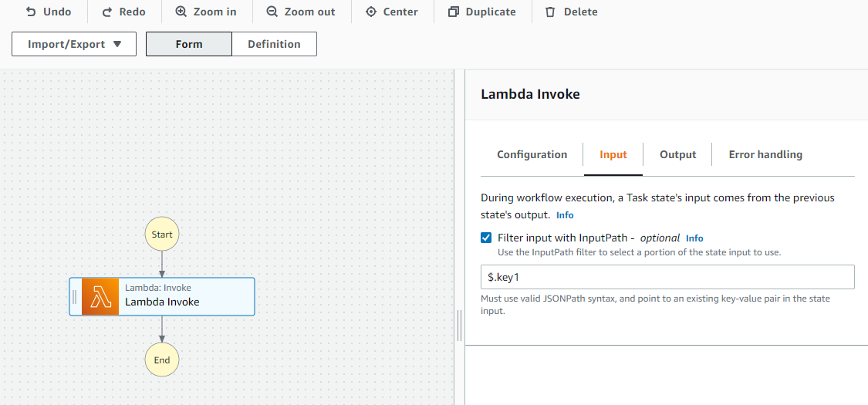Viewport: 868px width, 405px height.
Task: Click Info link next to InputPath optional
Action: [694, 238]
